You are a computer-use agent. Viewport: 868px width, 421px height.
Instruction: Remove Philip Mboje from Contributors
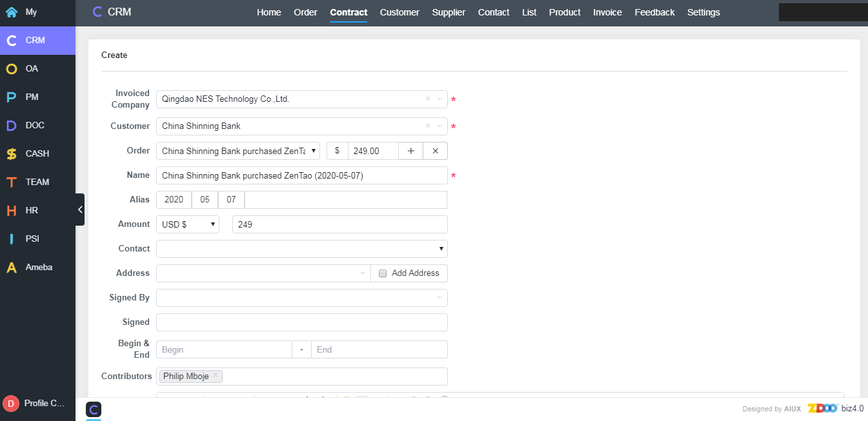[x=216, y=376]
